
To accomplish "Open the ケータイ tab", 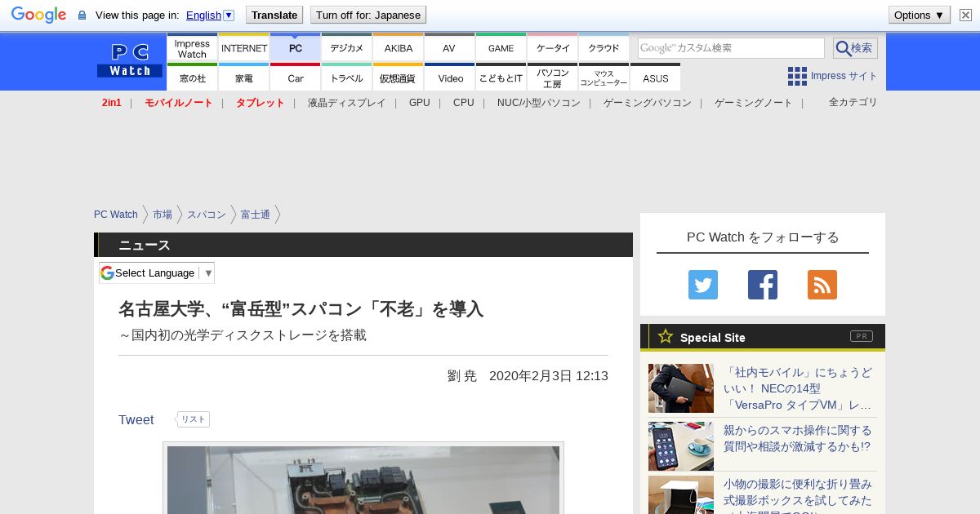I will (x=553, y=48).
